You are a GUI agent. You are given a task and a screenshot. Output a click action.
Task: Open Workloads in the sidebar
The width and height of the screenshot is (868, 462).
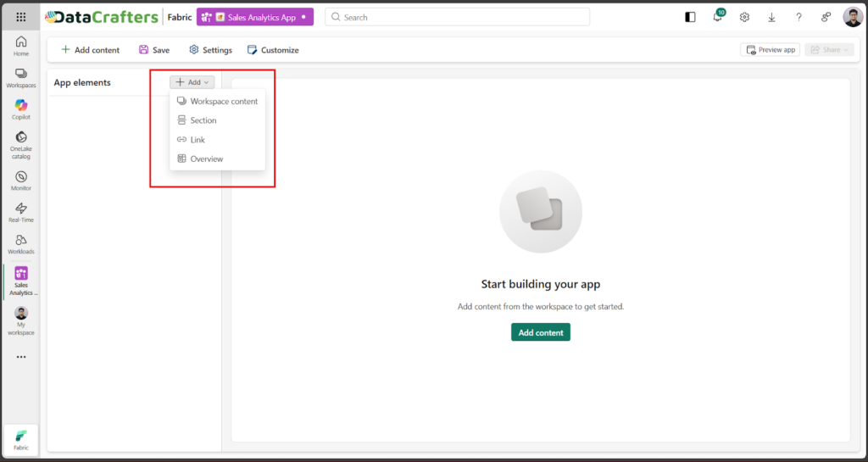pos(21,244)
